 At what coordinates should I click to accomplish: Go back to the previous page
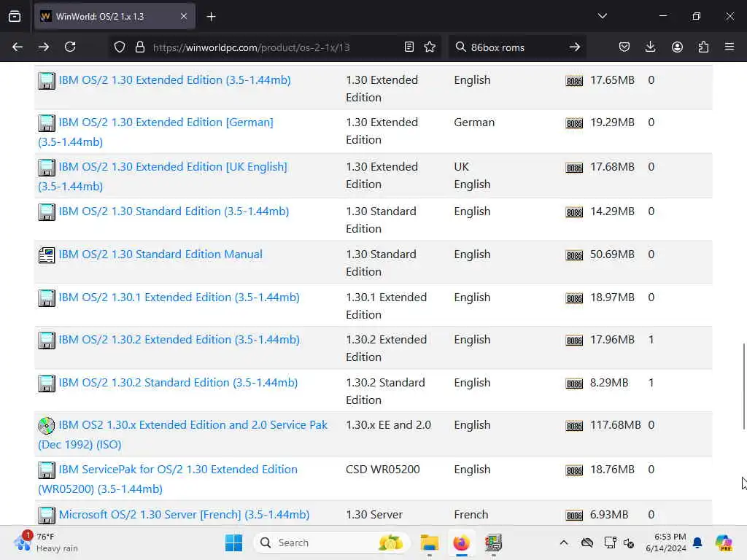pyautogui.click(x=18, y=47)
